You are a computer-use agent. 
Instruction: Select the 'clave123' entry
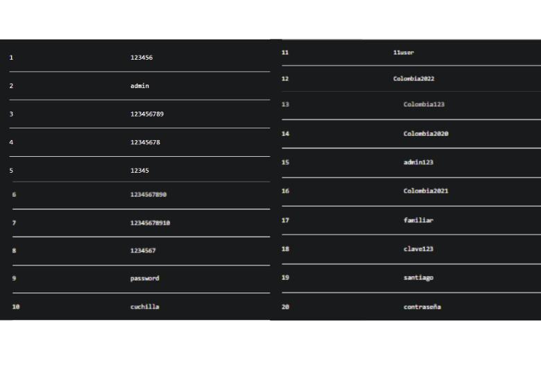(x=418, y=249)
